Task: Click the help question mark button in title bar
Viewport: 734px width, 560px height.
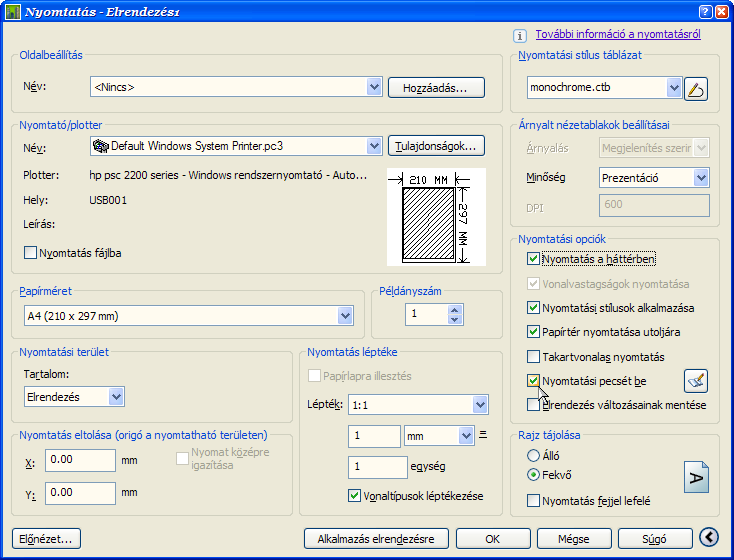Action: click(x=706, y=12)
